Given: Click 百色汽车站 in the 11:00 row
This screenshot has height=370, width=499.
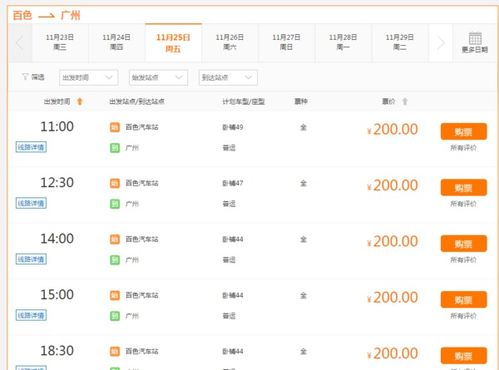Looking at the screenshot, I should coord(142,127).
